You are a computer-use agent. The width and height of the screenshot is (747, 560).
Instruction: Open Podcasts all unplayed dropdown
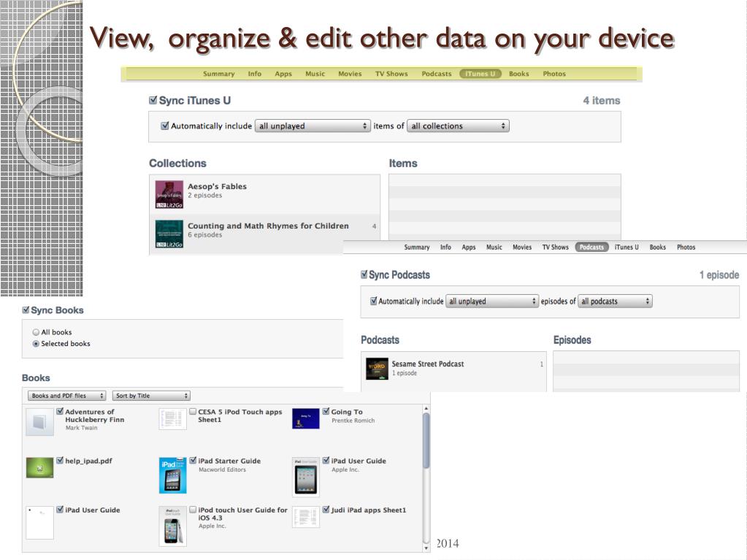(x=491, y=301)
